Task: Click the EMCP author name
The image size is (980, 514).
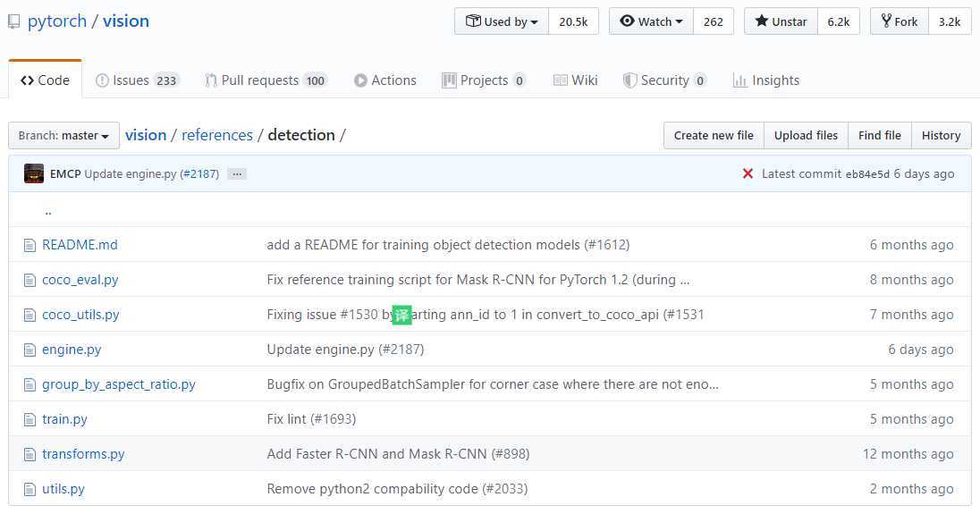Action: coord(65,173)
